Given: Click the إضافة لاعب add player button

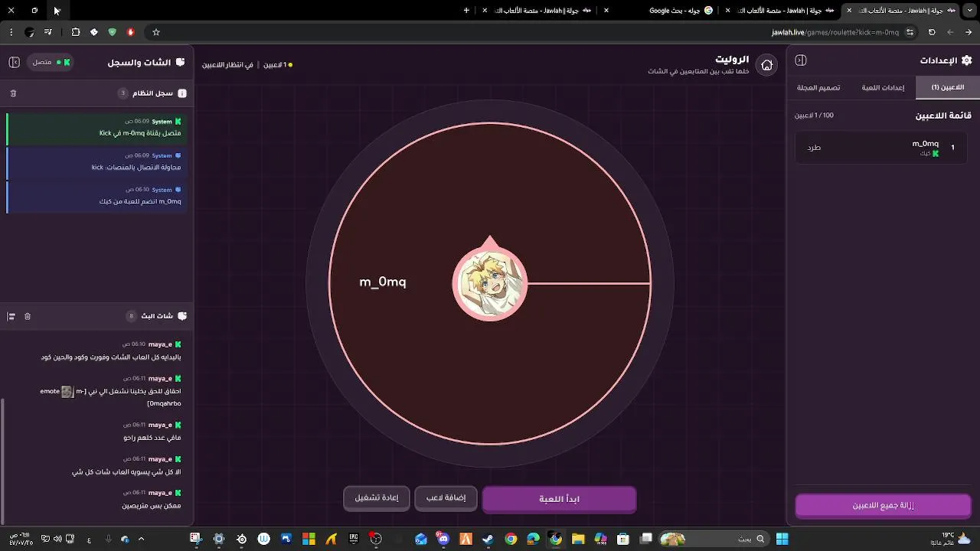Looking at the screenshot, I should tap(446, 498).
